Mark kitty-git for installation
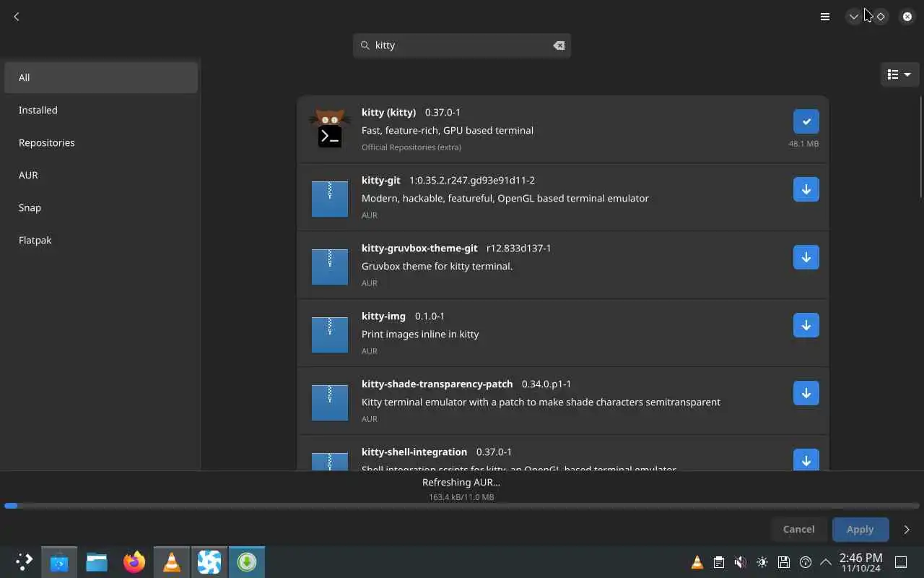Viewport: 924px width, 578px height. 806,189
